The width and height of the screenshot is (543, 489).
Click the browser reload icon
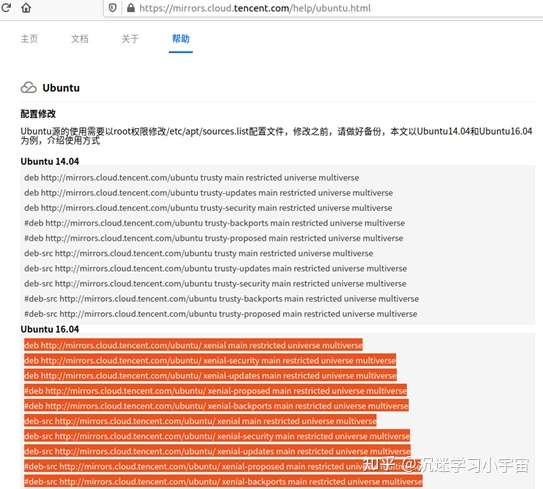point(6,7)
